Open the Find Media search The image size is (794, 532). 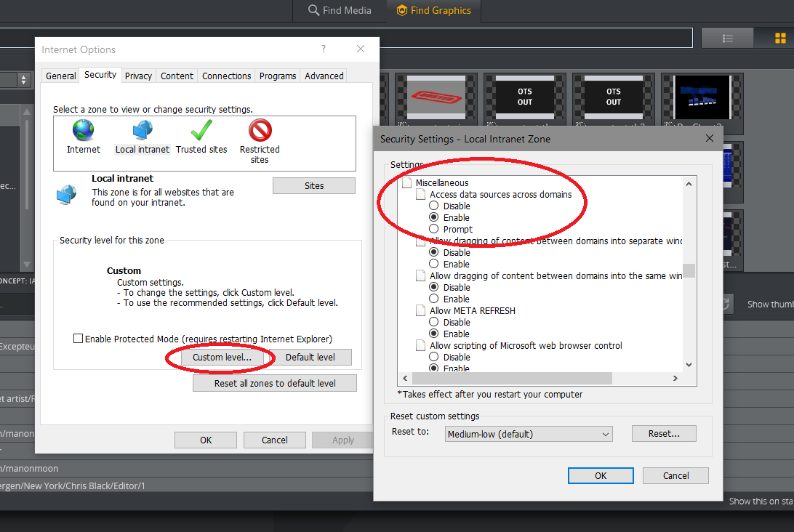click(x=340, y=10)
